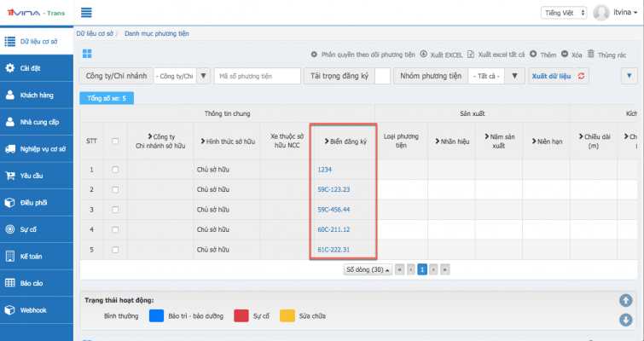
Task: Click the hamburger menu icon in header
Action: click(86, 13)
